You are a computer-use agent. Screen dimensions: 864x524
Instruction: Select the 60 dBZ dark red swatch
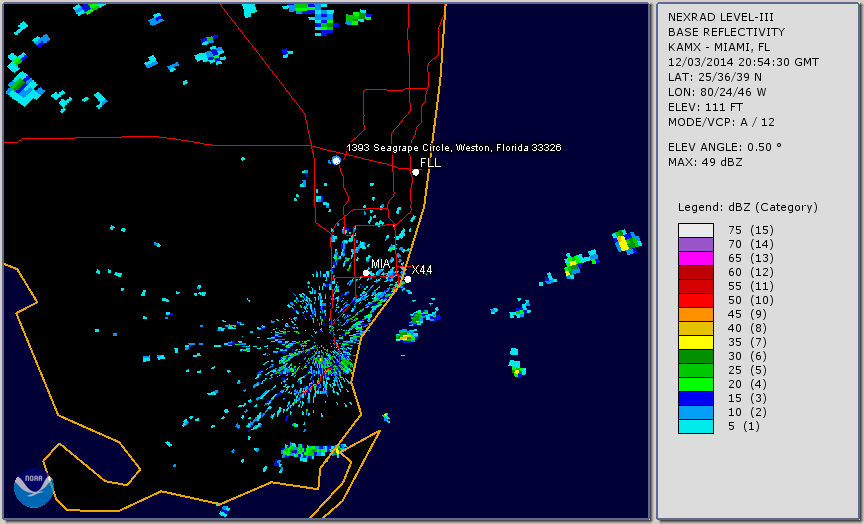click(x=696, y=272)
